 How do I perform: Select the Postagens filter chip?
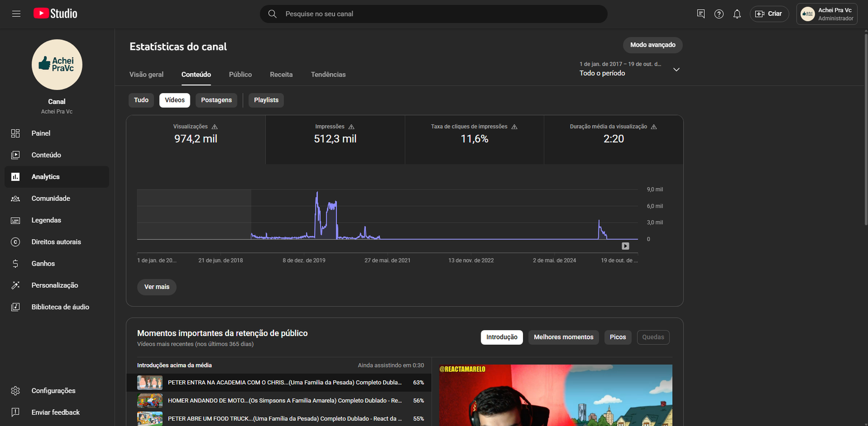pos(216,100)
